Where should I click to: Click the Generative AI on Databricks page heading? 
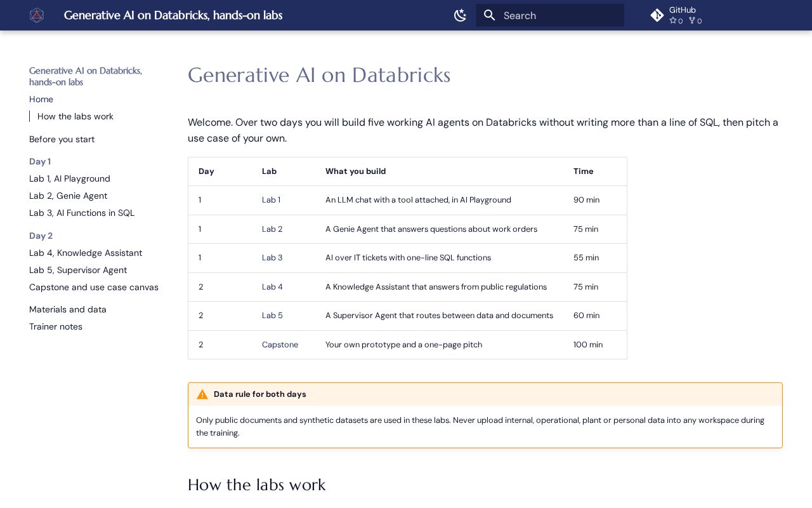click(319, 75)
